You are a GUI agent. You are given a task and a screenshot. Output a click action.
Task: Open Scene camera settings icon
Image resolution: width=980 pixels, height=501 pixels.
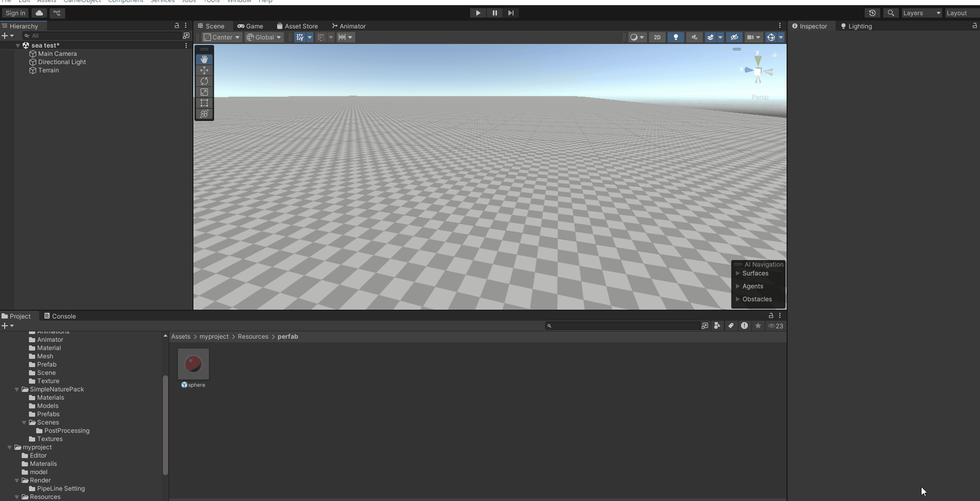pyautogui.click(x=750, y=37)
